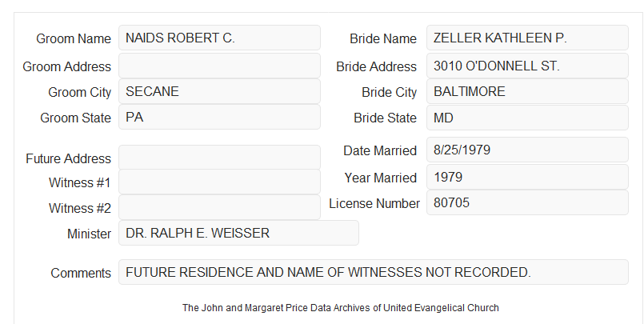Click the License Number field showing 80705

[x=527, y=202]
